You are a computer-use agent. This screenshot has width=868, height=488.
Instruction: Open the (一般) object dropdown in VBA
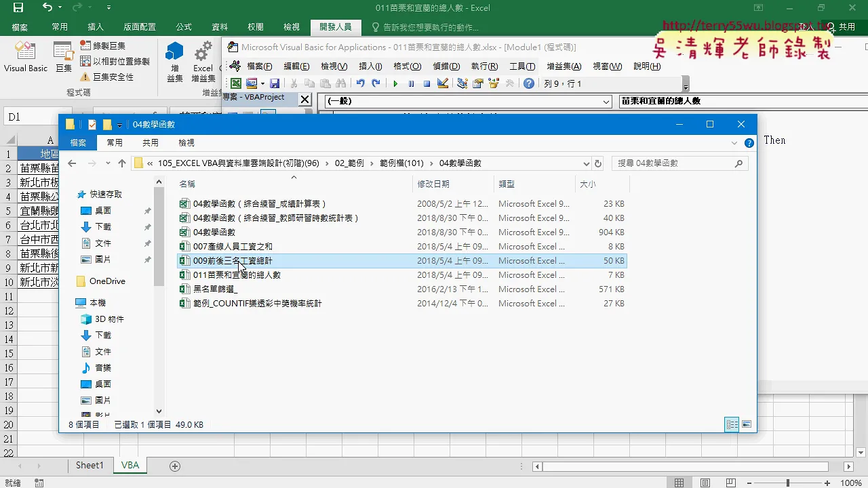[x=606, y=102]
